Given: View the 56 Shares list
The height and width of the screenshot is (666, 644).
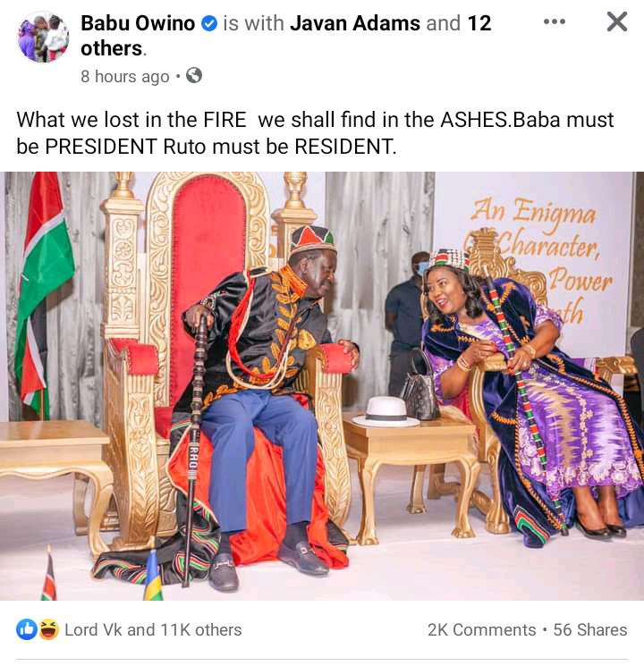Looking at the screenshot, I should click(590, 630).
